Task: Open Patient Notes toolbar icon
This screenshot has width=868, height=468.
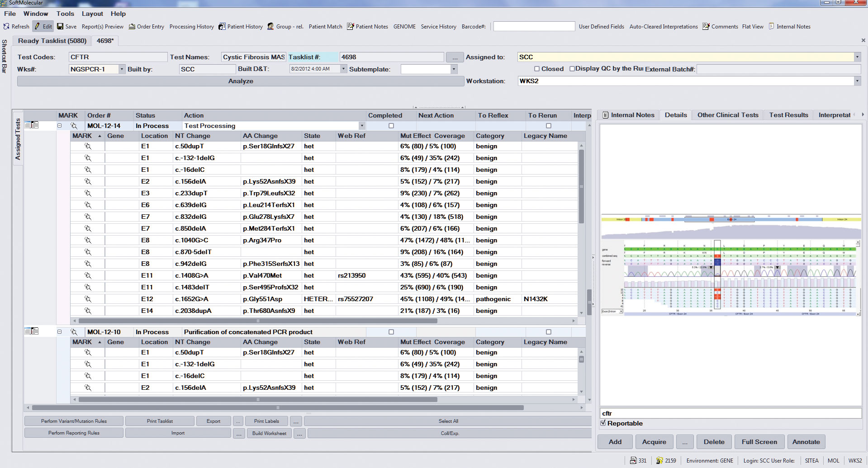Action: (351, 27)
